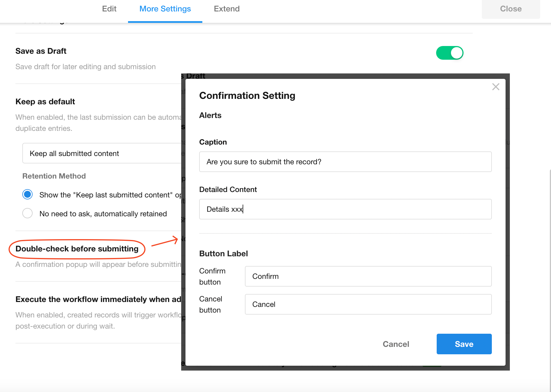
Task: Go to the Extend tab
Action: [227, 9]
